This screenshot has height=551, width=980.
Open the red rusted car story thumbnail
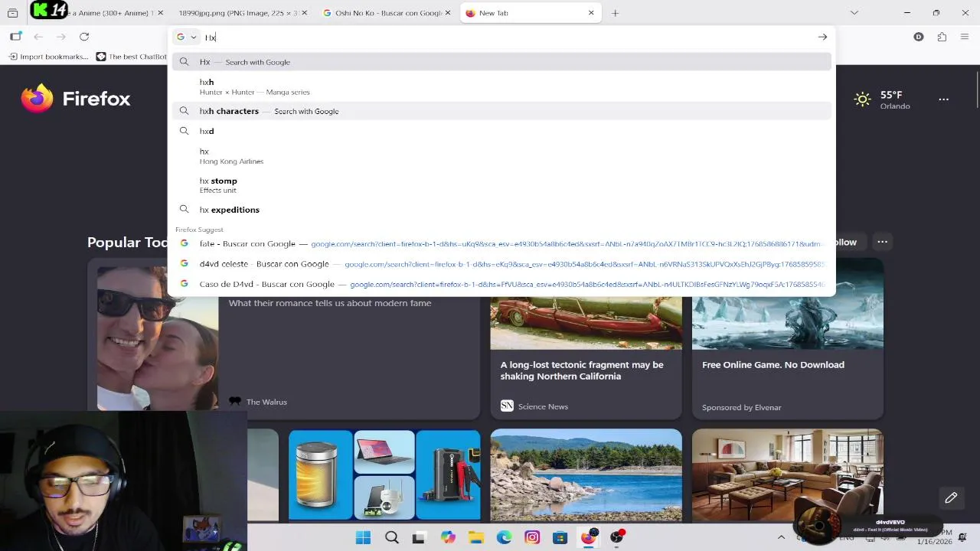tap(586, 323)
